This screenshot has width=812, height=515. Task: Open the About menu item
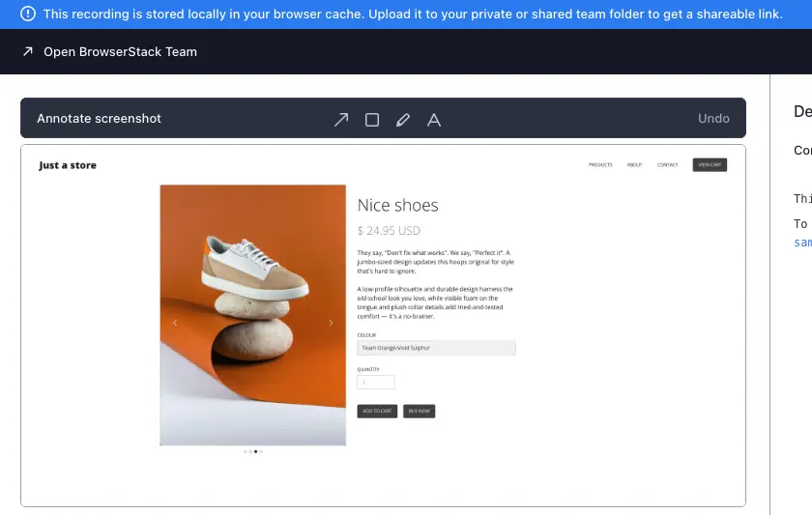[x=634, y=165]
